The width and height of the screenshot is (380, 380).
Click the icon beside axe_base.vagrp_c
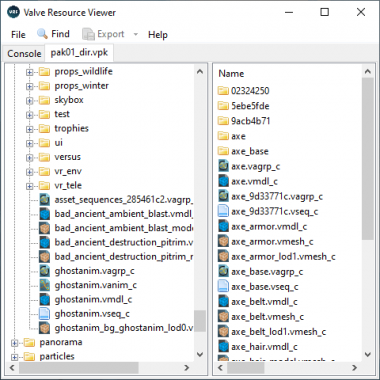pyautogui.click(x=223, y=271)
